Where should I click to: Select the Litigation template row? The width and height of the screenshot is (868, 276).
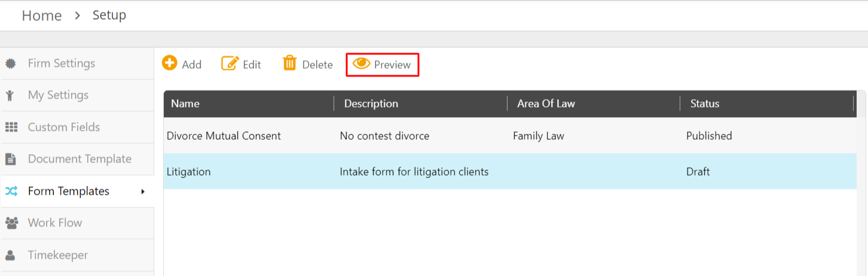tap(510, 171)
